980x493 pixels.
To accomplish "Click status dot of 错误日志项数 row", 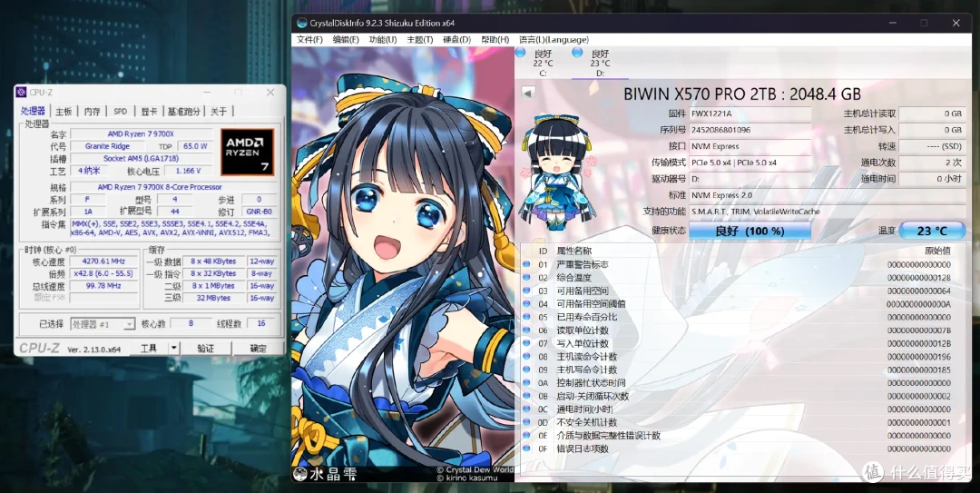I will (x=527, y=449).
